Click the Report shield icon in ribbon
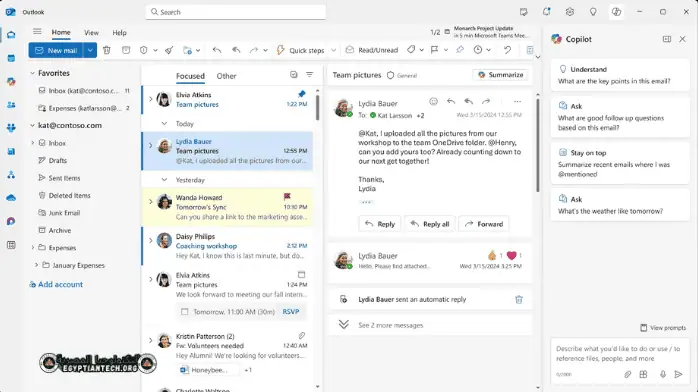This screenshot has height=392, width=698. tap(143, 50)
